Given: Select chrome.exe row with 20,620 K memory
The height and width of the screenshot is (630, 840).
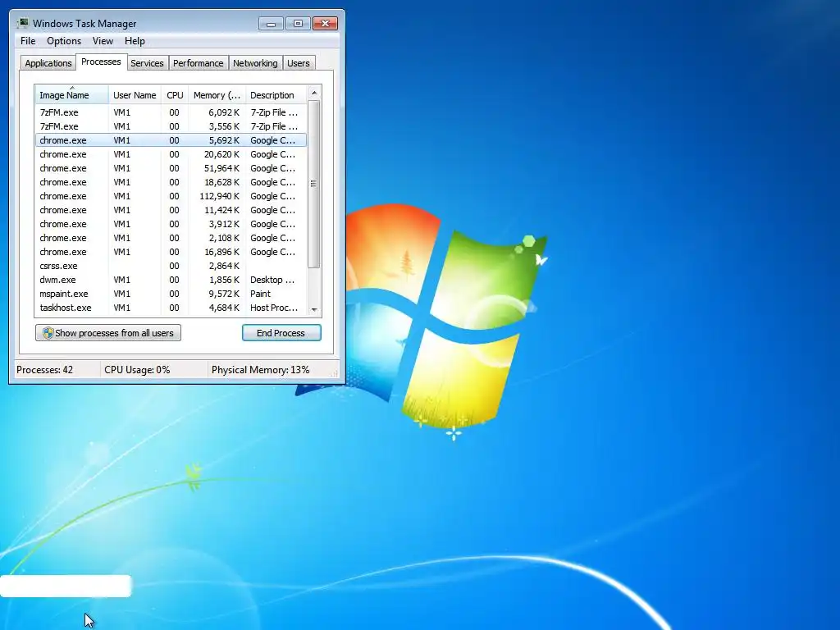Looking at the screenshot, I should [x=171, y=154].
